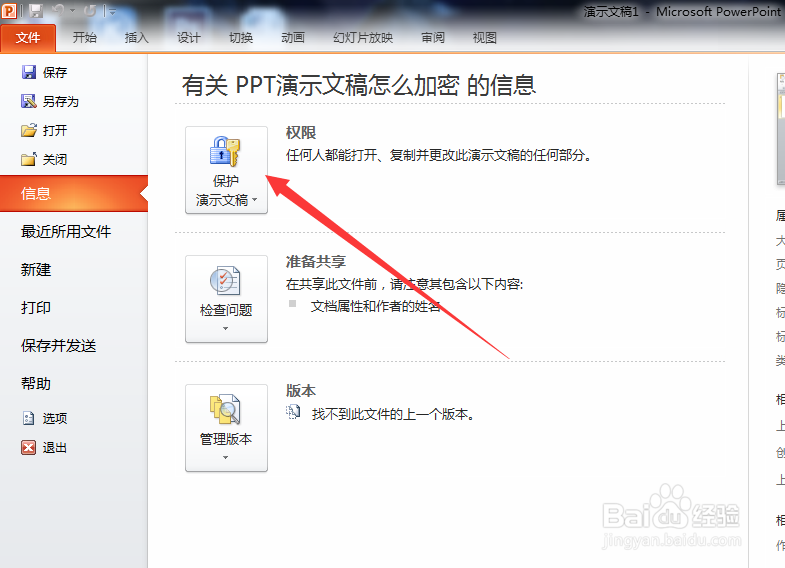Click the 退出 label in sidebar
The image size is (785, 568).
pos(55,447)
